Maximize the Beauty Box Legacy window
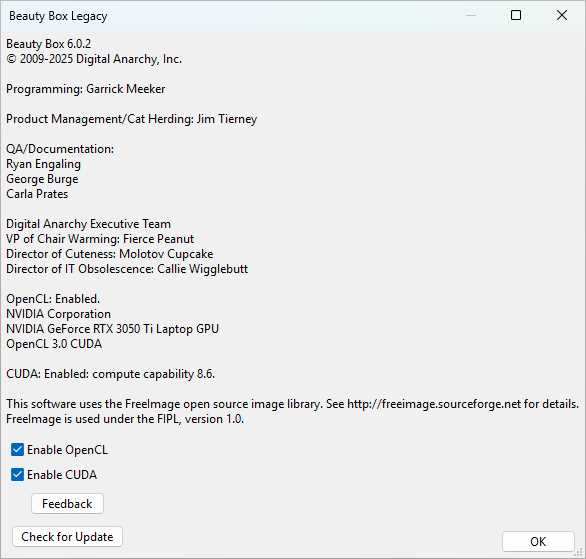The width and height of the screenshot is (586, 559). click(x=516, y=15)
